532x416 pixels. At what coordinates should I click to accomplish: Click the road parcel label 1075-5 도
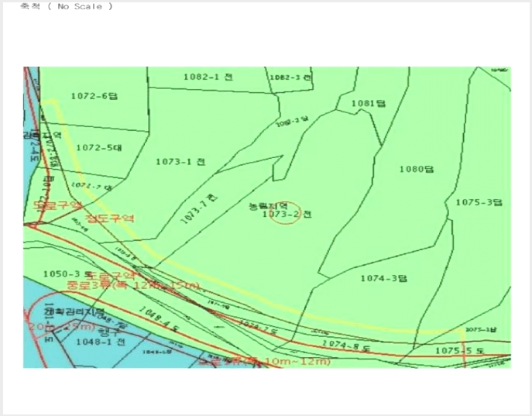click(x=460, y=350)
